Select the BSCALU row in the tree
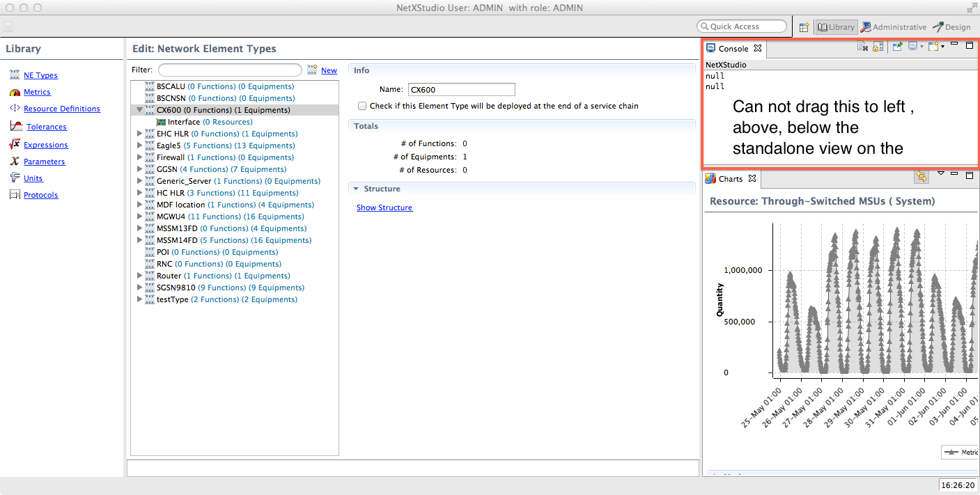The width and height of the screenshot is (980, 495). [235, 86]
